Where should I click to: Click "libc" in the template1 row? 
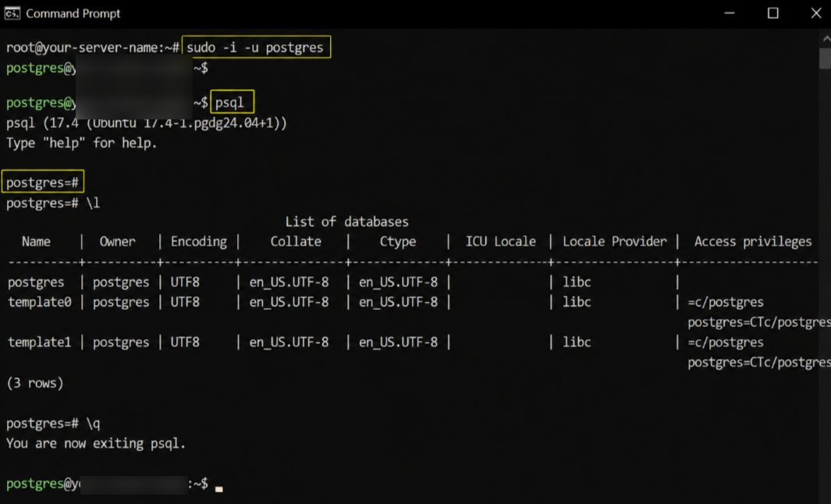coord(577,343)
